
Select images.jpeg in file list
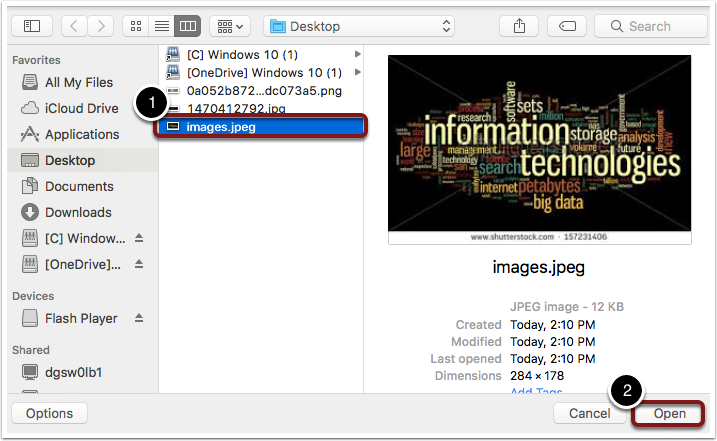[261, 127]
